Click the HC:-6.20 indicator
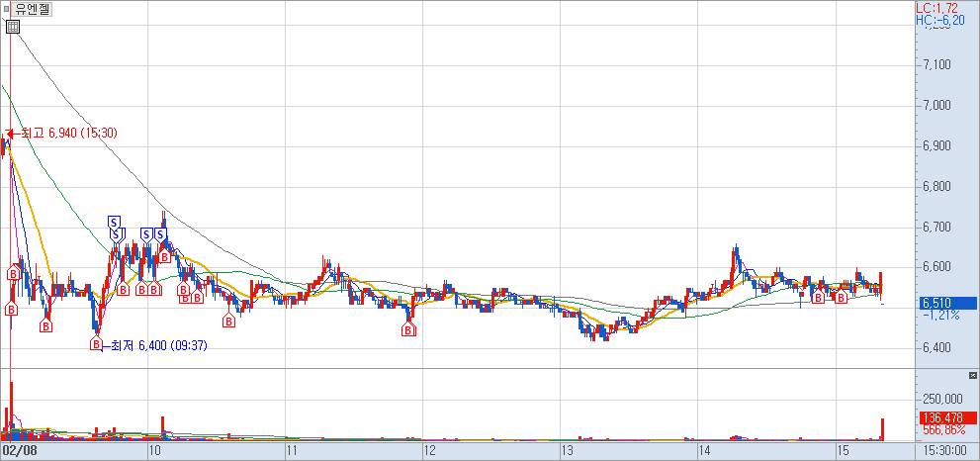Image resolution: width=980 pixels, height=461 pixels. (939, 20)
